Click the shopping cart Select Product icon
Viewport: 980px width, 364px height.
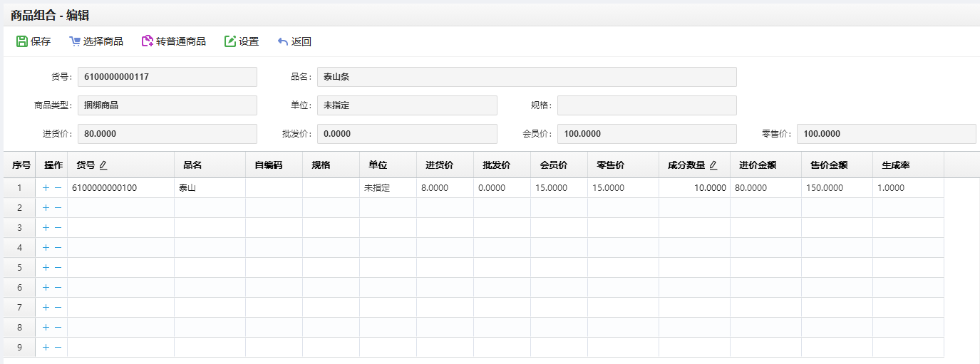point(74,41)
